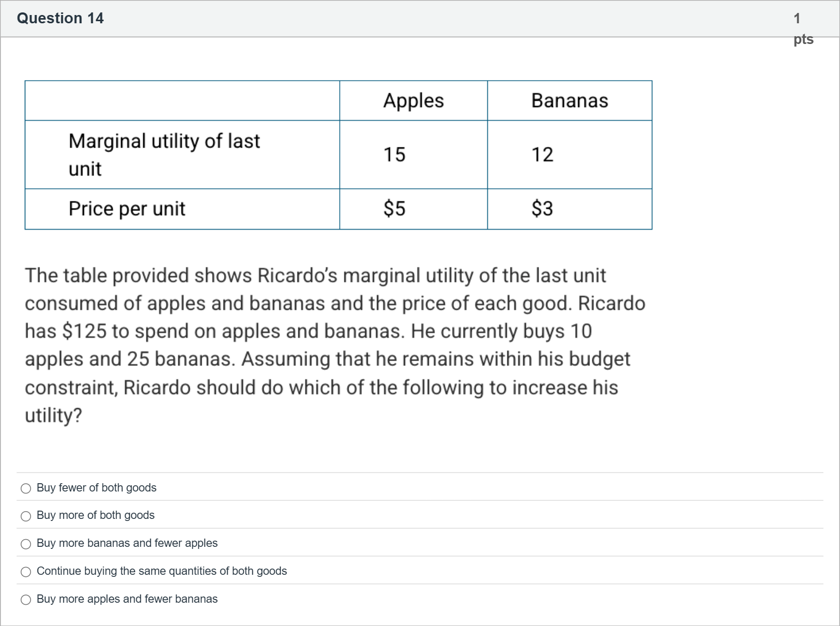Click the $5 apples price cell
The height and width of the screenshot is (626, 840).
(x=395, y=209)
